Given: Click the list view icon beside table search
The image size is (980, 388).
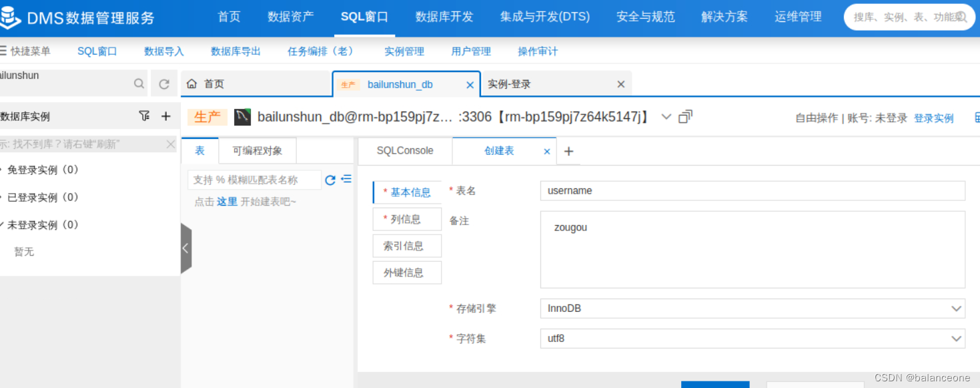Looking at the screenshot, I should pos(346,178).
